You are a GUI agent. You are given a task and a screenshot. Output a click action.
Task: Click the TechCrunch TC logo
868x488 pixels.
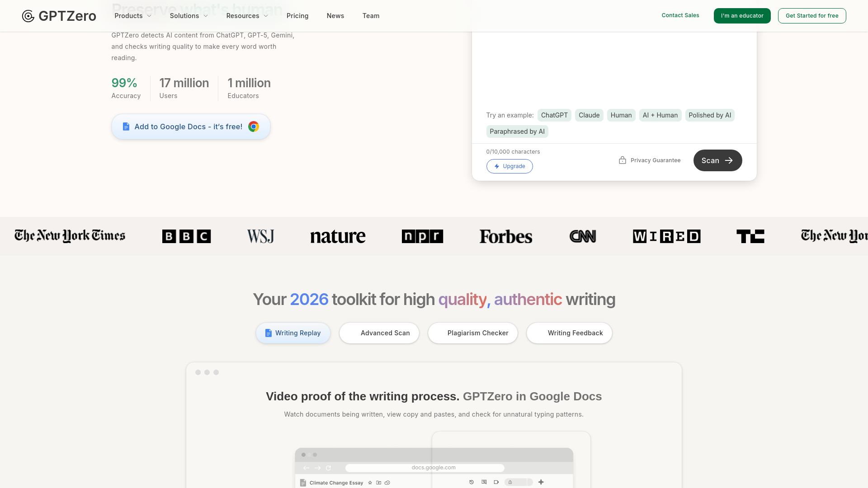(x=750, y=236)
